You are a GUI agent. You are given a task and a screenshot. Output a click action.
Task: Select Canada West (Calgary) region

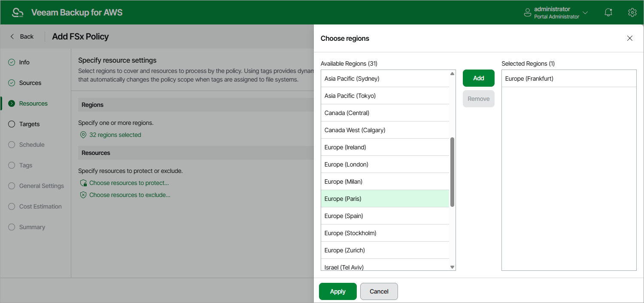click(385, 130)
